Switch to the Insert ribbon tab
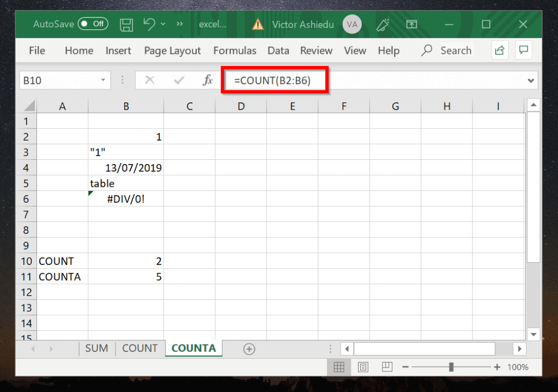This screenshot has width=558, height=392. coord(118,51)
